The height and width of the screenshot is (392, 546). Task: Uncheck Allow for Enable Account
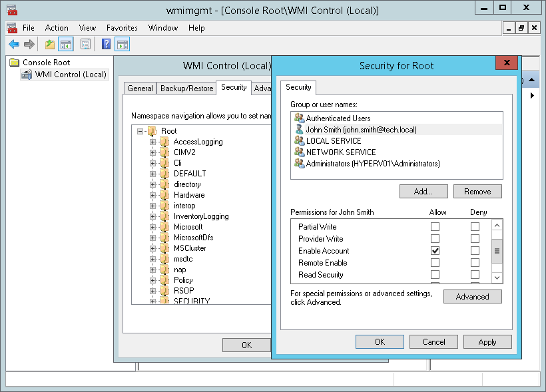tap(435, 250)
